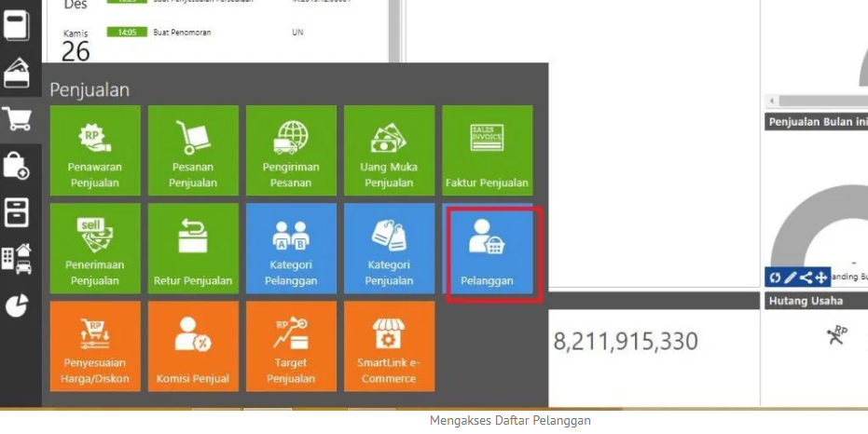Open the shopping bag sidebar menu
The width and height of the screenshot is (868, 434).
click(x=19, y=166)
